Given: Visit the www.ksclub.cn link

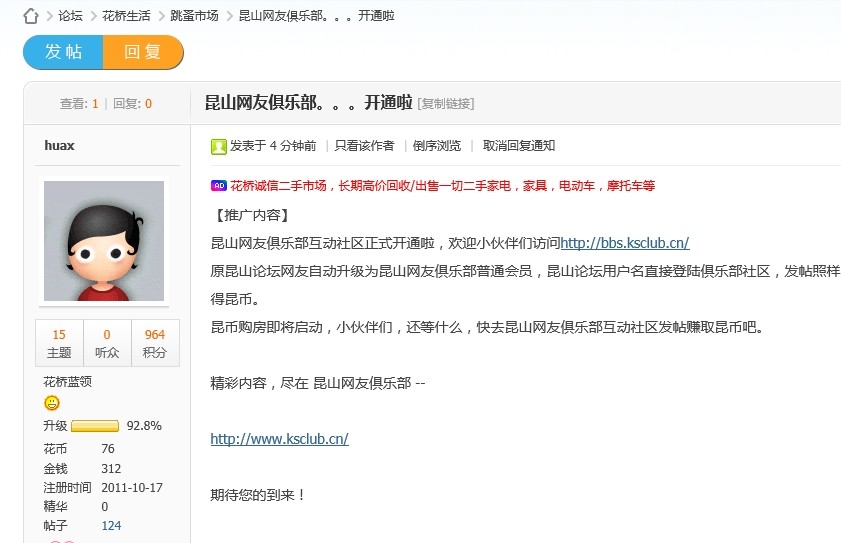Looking at the screenshot, I should pos(279,439).
